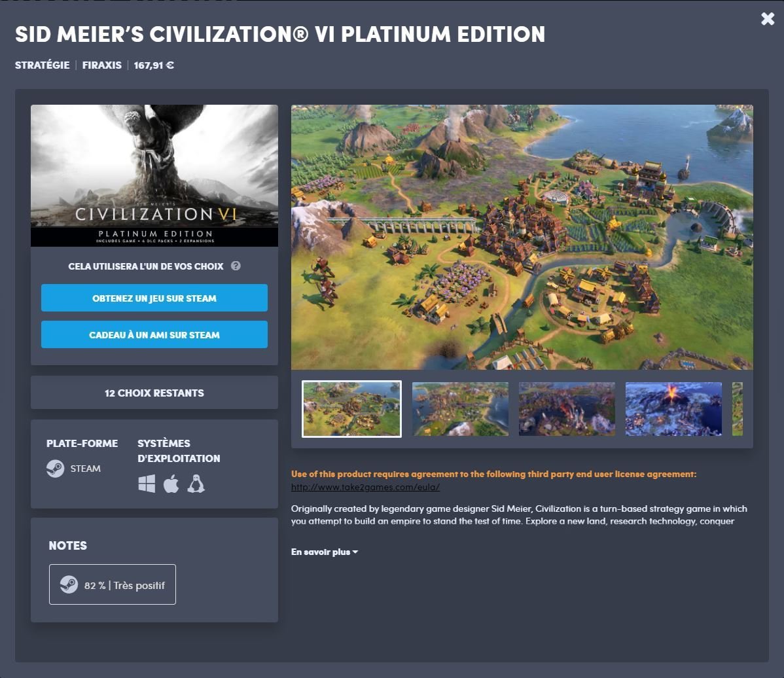Viewport: 784px width, 678px height.
Task: Select the partially visible fifth thumbnail
Action: click(x=738, y=409)
